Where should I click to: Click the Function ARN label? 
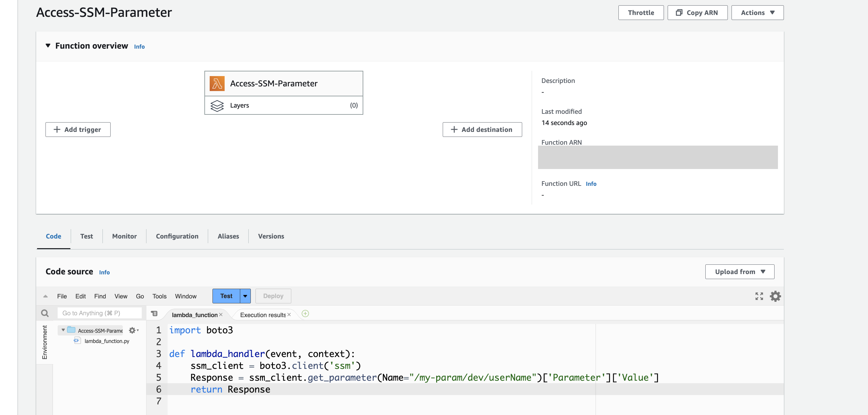pyautogui.click(x=561, y=142)
